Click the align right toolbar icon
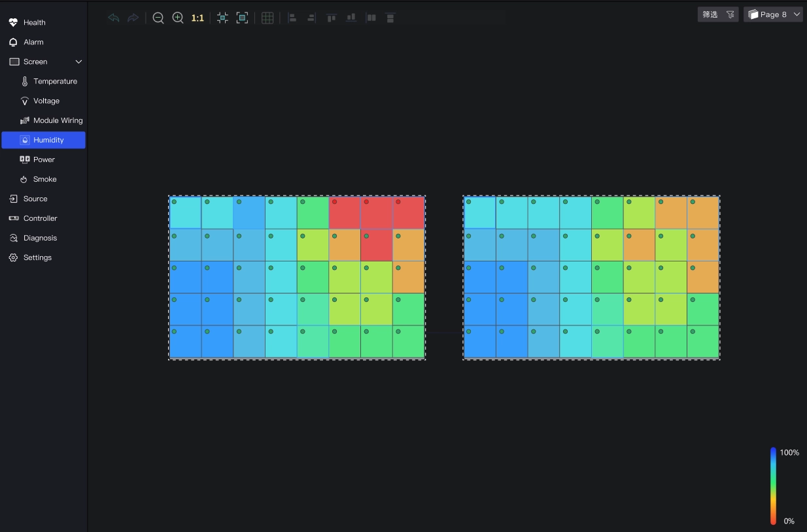The height and width of the screenshot is (532, 807). (311, 18)
